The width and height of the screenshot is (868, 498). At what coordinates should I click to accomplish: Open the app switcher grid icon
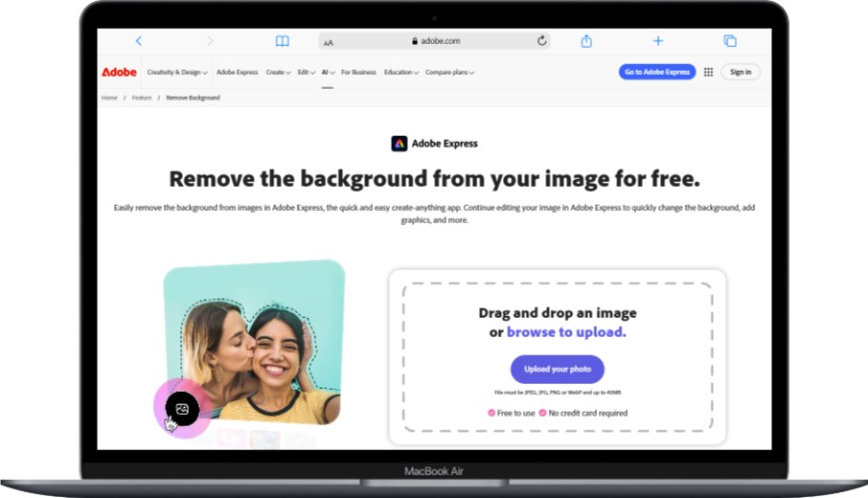(x=708, y=72)
